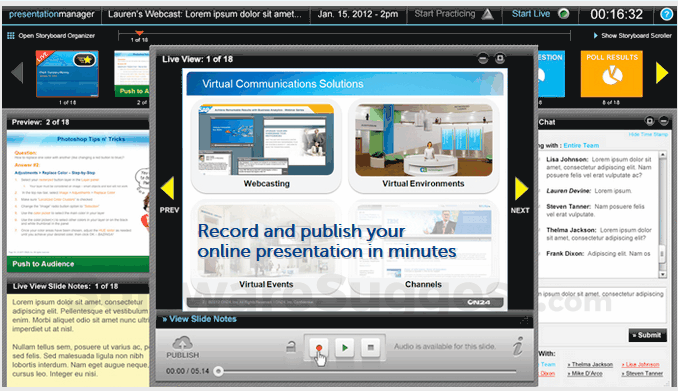Image resolution: width=678 pixels, height=391 pixels.
Task: Click the Publish cloud icon
Action: click(x=183, y=343)
